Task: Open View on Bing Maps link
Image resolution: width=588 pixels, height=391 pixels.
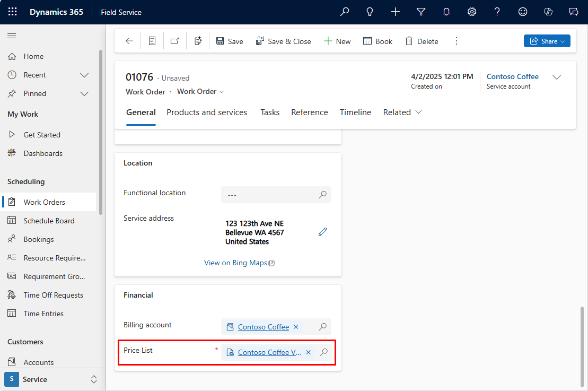Action: tap(235, 262)
